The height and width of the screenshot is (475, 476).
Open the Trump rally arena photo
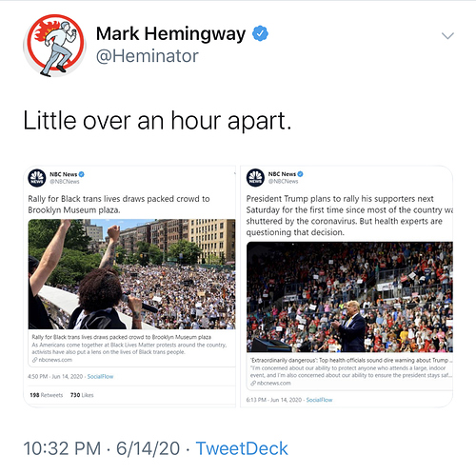point(349,297)
